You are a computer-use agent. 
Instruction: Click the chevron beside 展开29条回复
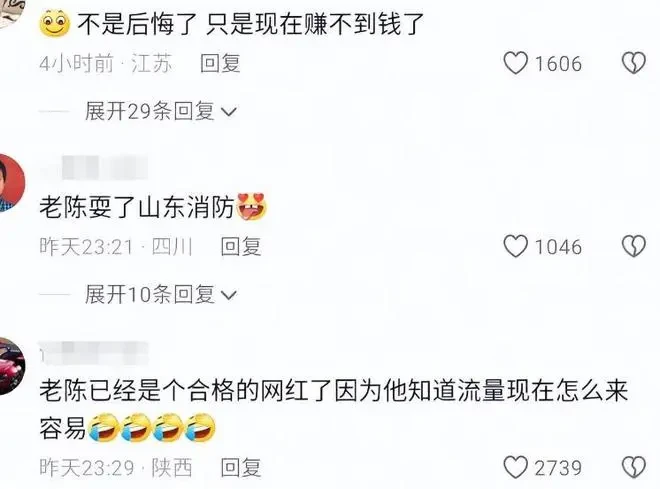(x=229, y=112)
